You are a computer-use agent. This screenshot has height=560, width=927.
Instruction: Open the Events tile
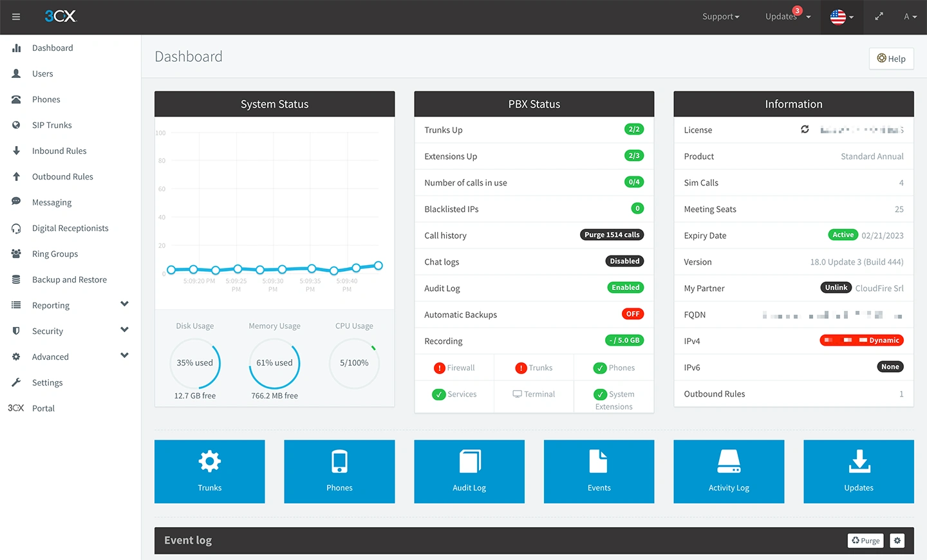point(599,471)
